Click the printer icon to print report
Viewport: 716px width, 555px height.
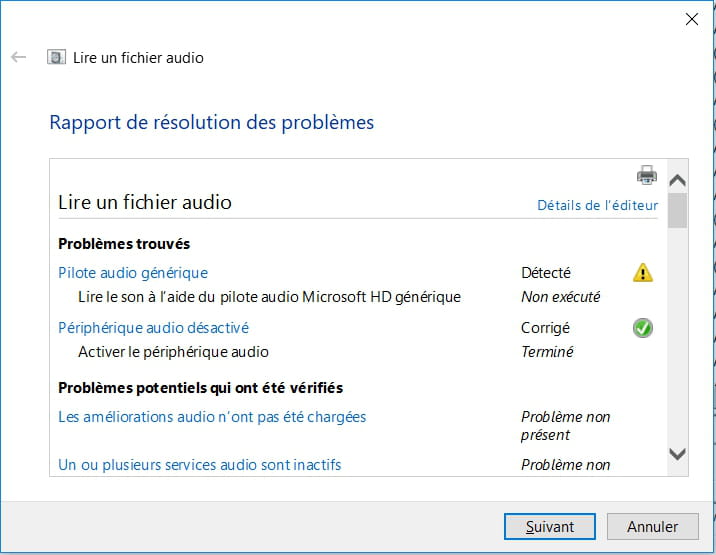coord(647,176)
